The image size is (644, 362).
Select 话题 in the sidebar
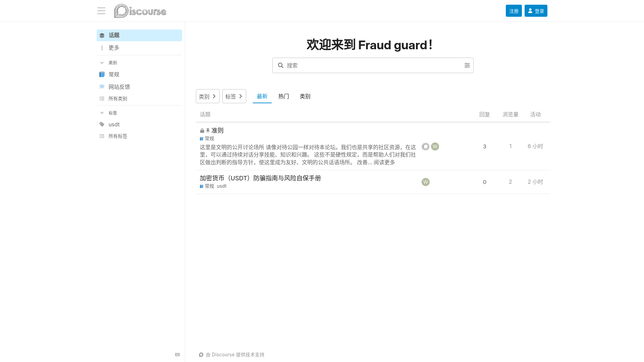(139, 35)
